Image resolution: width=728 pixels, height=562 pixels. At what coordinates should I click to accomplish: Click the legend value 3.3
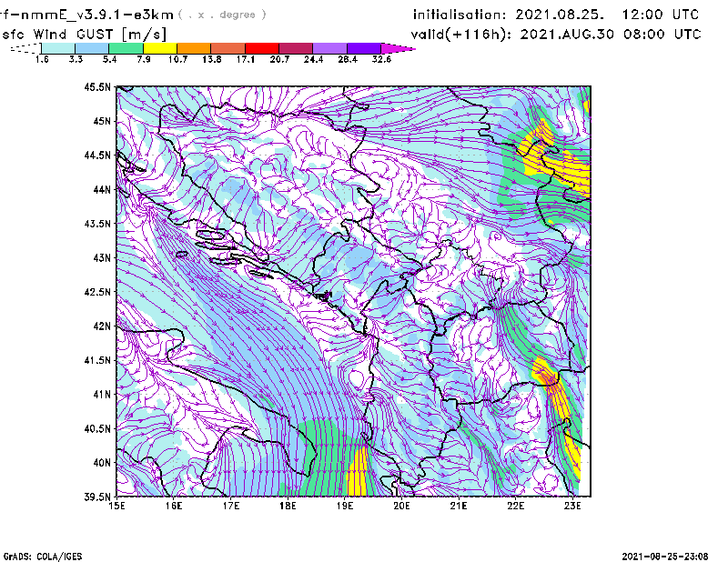(x=76, y=59)
